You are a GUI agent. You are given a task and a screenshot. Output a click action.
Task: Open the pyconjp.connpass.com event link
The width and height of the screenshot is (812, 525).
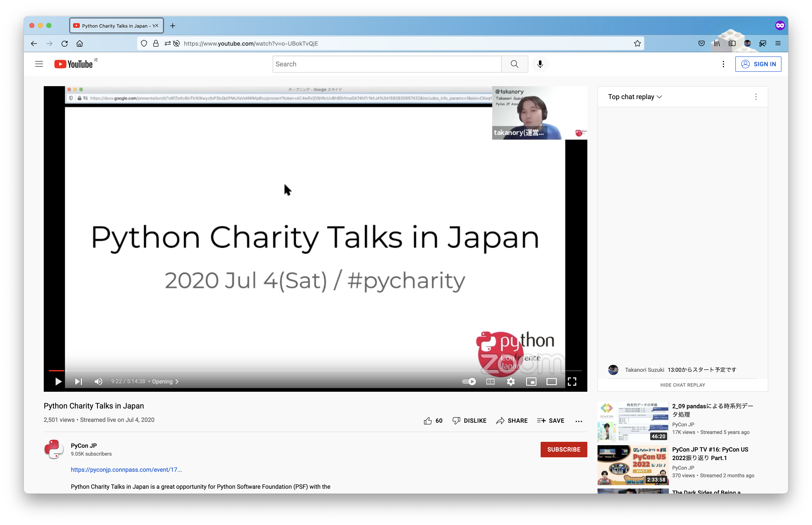click(x=126, y=469)
